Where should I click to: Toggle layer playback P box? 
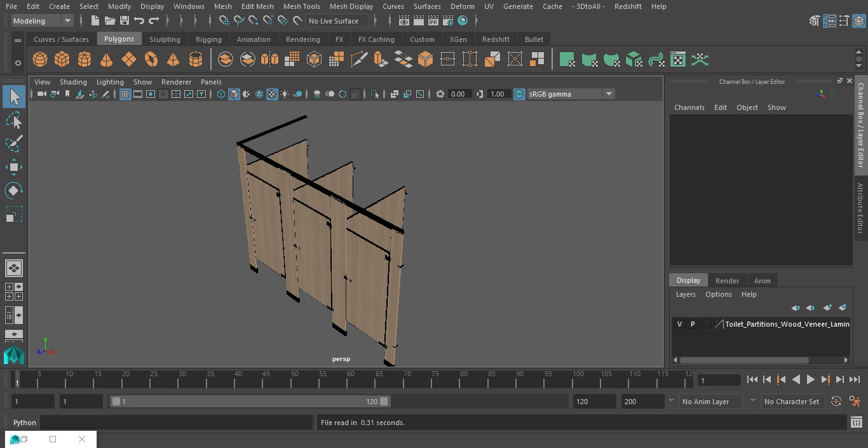tap(693, 324)
